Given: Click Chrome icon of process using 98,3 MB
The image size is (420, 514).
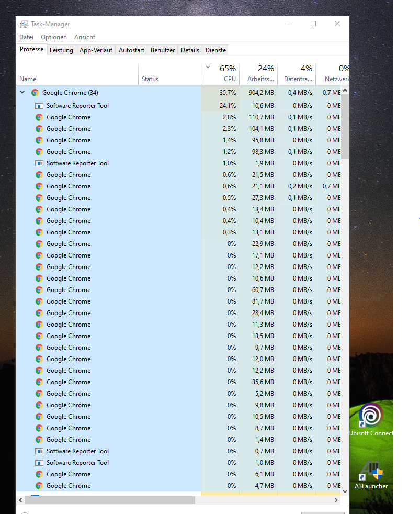Looking at the screenshot, I should point(39,151).
